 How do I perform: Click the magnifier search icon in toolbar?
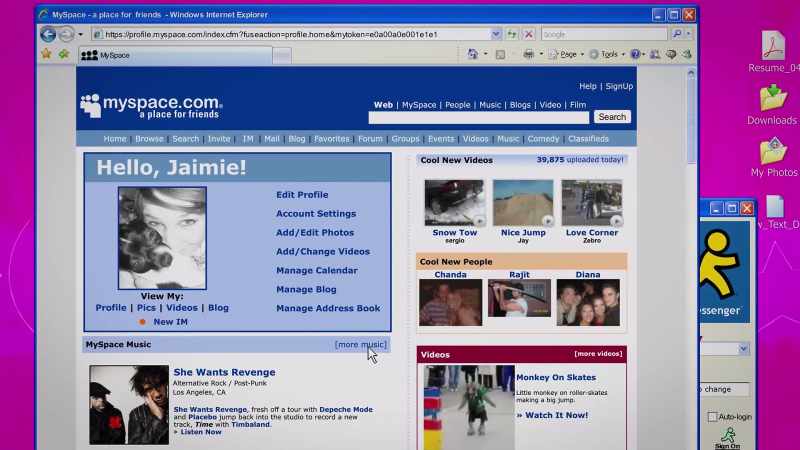(677, 34)
